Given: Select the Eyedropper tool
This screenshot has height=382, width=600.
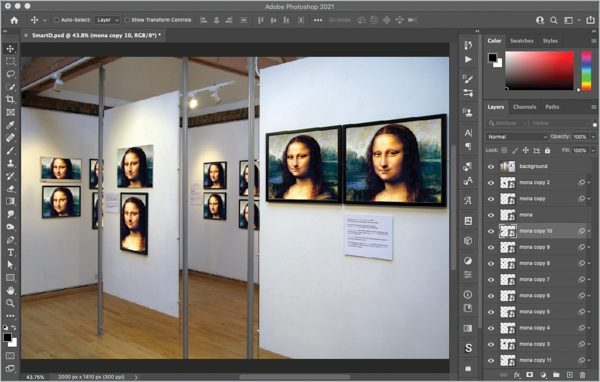Looking at the screenshot, I should (x=10, y=125).
